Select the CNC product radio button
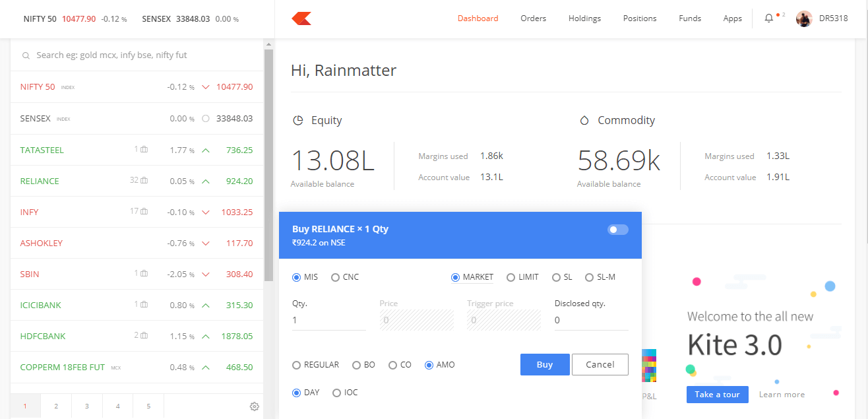The image size is (868, 419). point(335,277)
